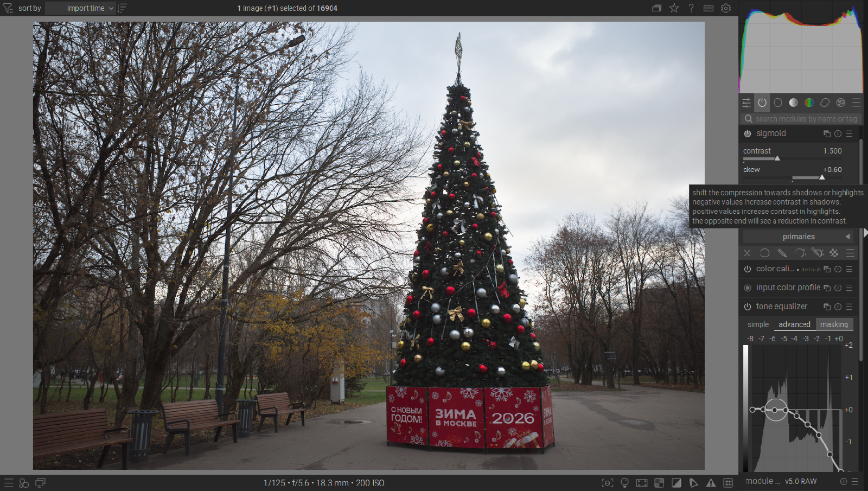Image resolution: width=868 pixels, height=491 pixels.
Task: Switch to the masking tab
Action: 834,324
